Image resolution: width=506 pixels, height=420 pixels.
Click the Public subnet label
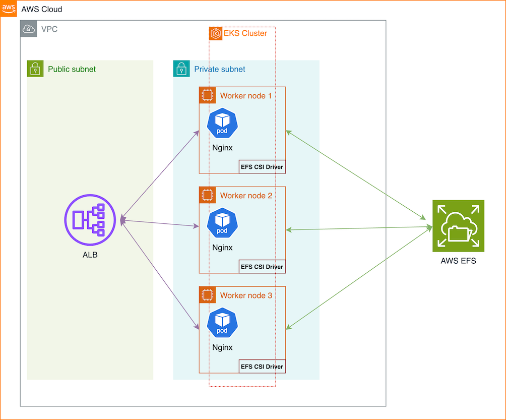point(72,69)
